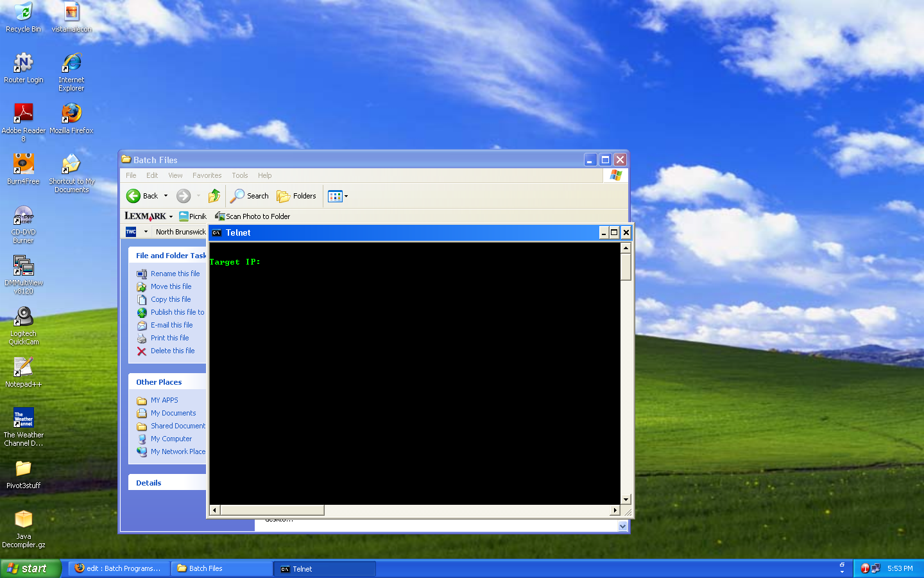Viewport: 924px width, 578px height.
Task: Click the Forward arrow in Batch Files
Action: point(184,196)
